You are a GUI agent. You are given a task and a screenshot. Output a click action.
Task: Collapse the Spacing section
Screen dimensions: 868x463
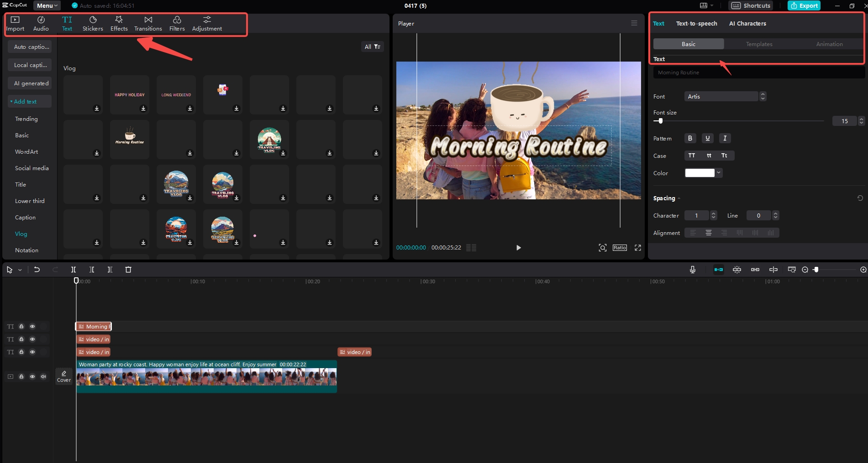679,198
